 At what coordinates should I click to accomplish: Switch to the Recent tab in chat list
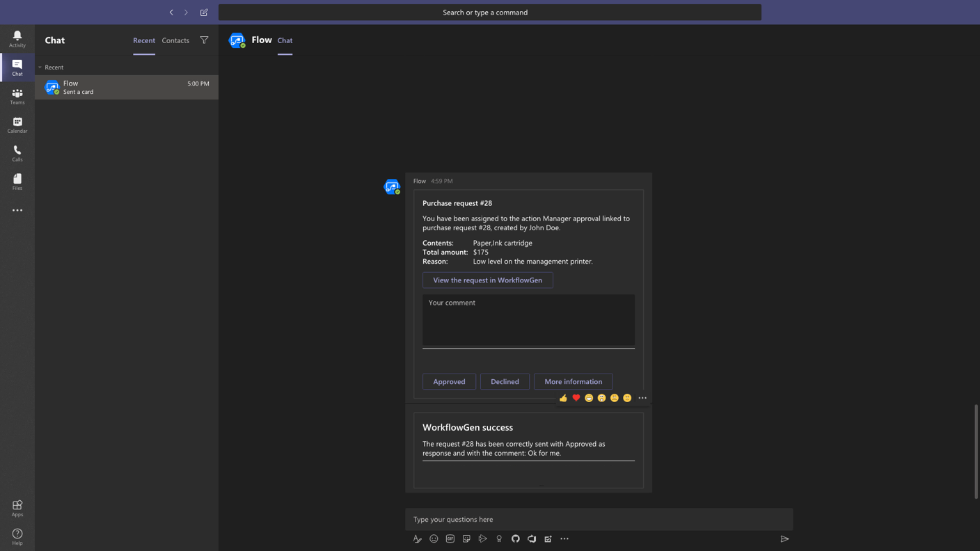point(144,40)
